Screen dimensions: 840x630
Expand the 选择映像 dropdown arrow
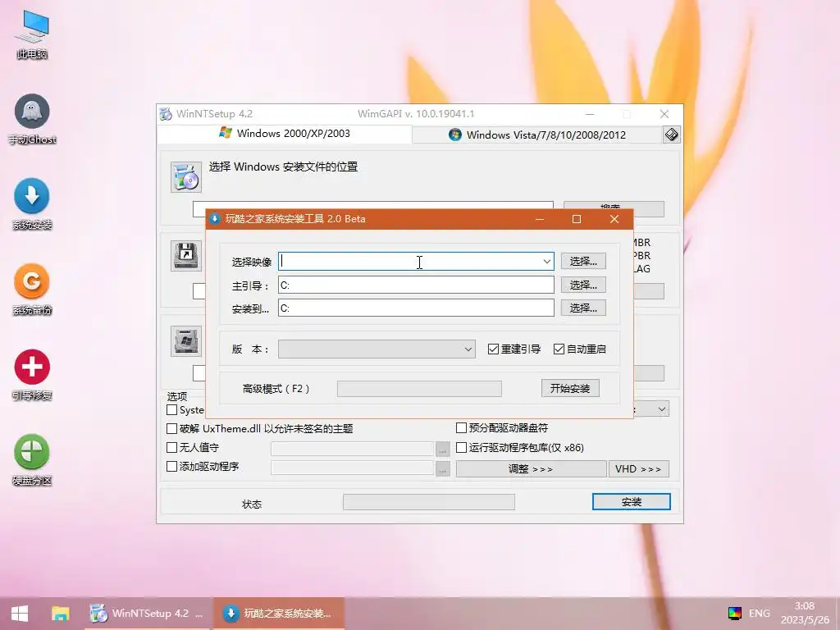(546, 262)
